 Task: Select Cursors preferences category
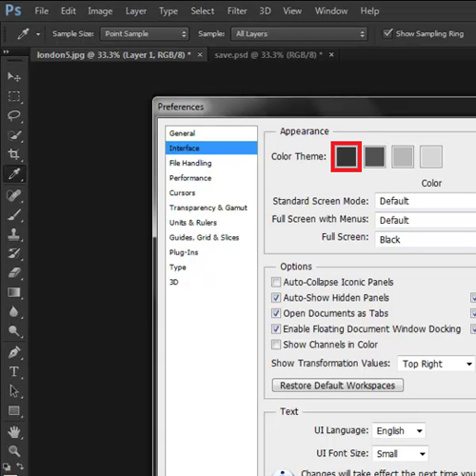[x=211, y=193]
